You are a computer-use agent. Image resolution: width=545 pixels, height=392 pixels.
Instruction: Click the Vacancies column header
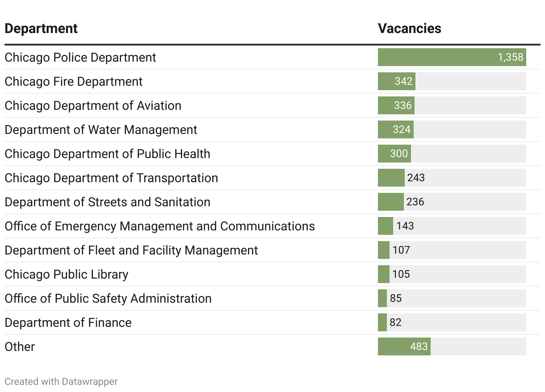click(x=409, y=29)
